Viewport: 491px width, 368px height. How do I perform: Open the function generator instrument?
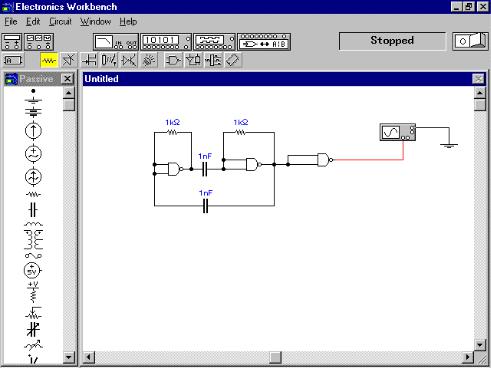click(39, 42)
